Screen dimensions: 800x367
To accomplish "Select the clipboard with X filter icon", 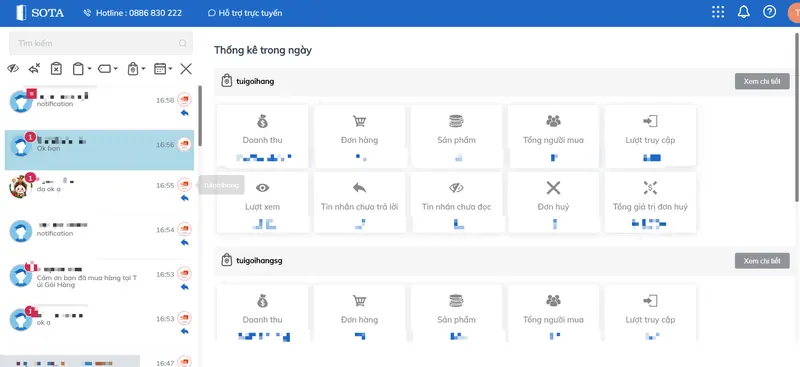I will pyautogui.click(x=56, y=68).
